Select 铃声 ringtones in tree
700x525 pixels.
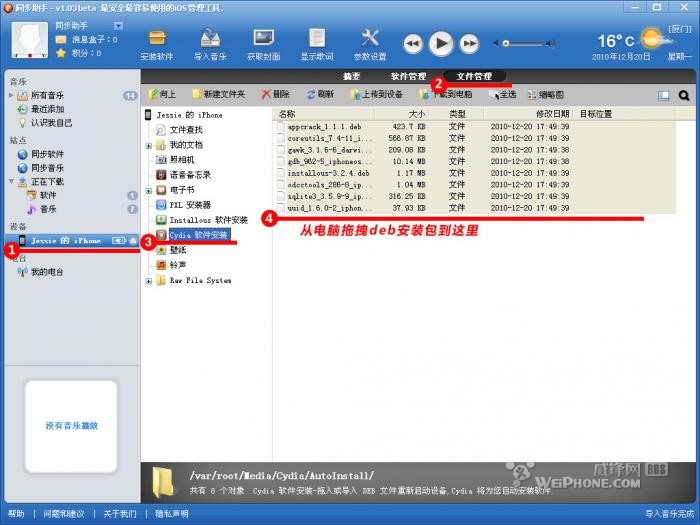[178, 265]
